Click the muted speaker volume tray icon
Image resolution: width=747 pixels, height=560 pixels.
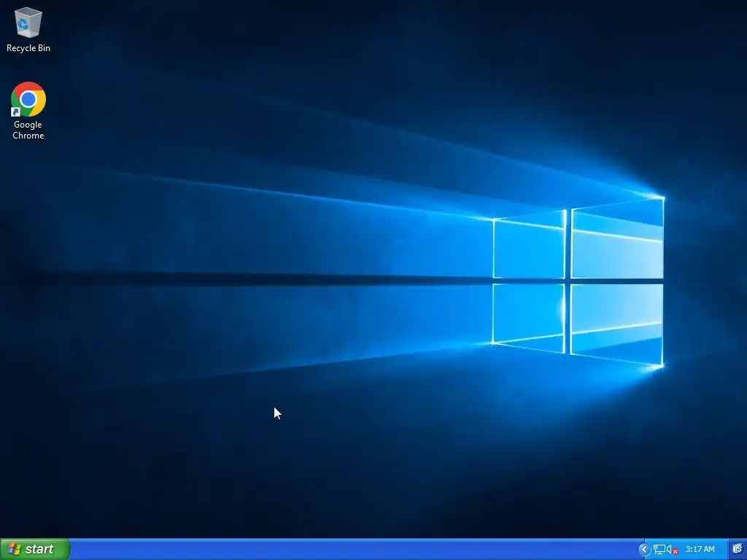pyautogui.click(x=672, y=550)
